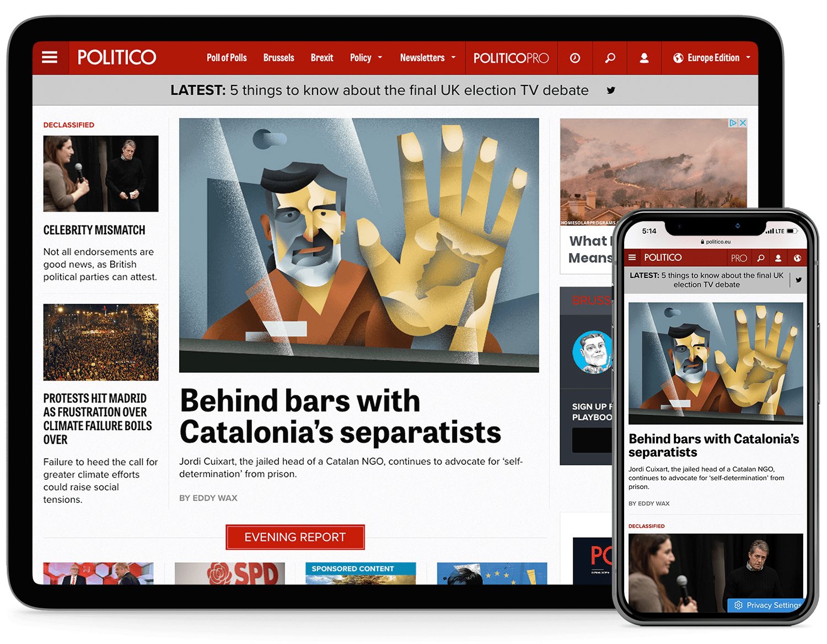The width and height of the screenshot is (827, 644).
Task: Tap the PRO link in the phone header
Action: click(x=739, y=258)
